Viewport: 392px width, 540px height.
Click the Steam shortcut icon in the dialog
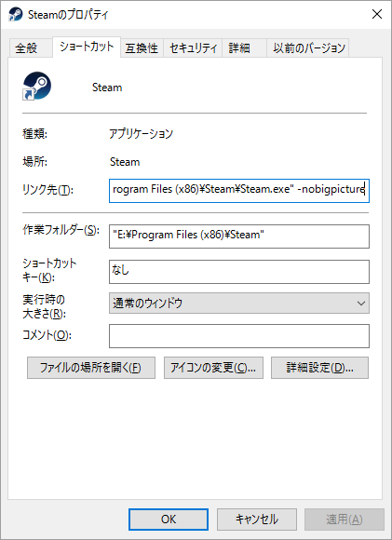pyautogui.click(x=37, y=86)
